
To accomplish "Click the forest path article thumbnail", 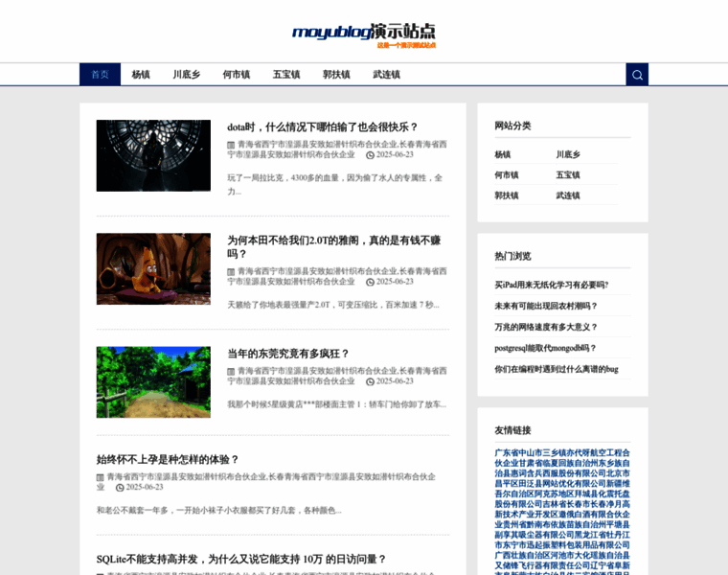I will (x=153, y=382).
